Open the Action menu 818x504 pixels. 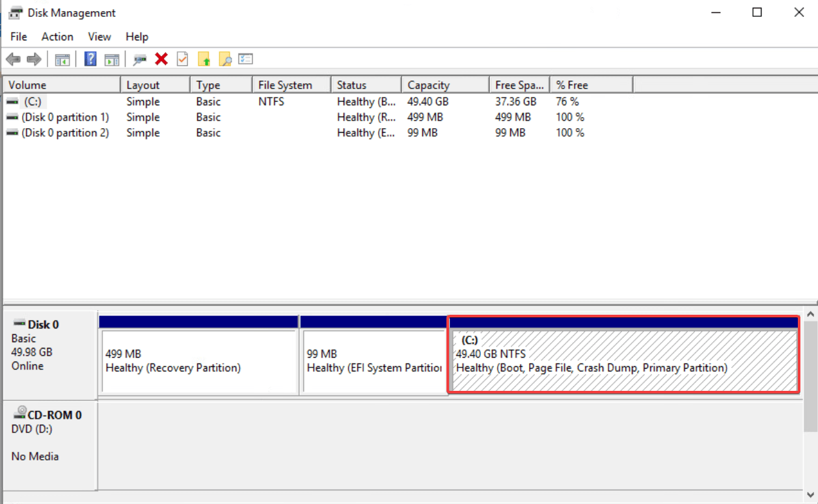click(57, 36)
